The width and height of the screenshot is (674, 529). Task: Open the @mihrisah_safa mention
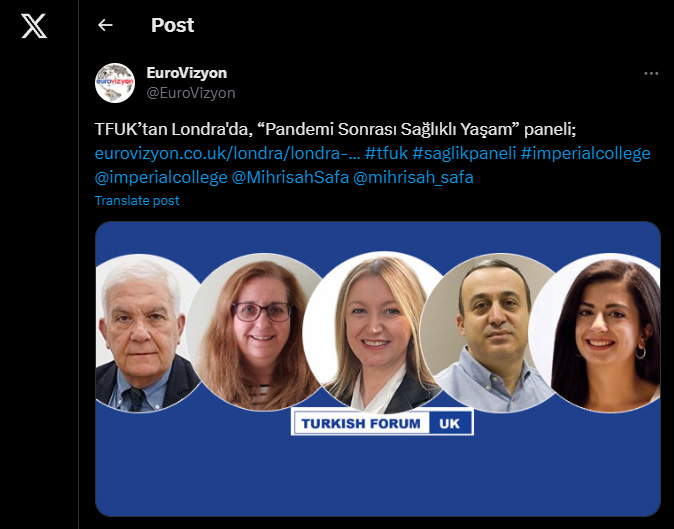pos(413,177)
